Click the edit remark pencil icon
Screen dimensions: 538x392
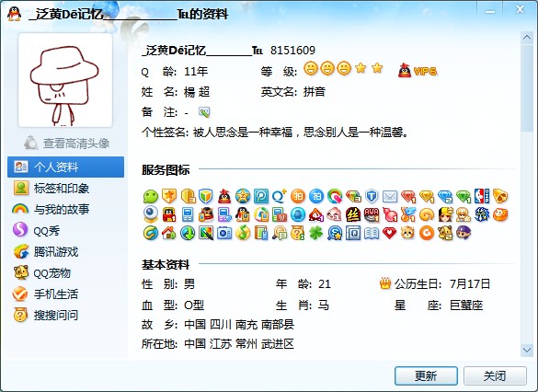point(204,112)
